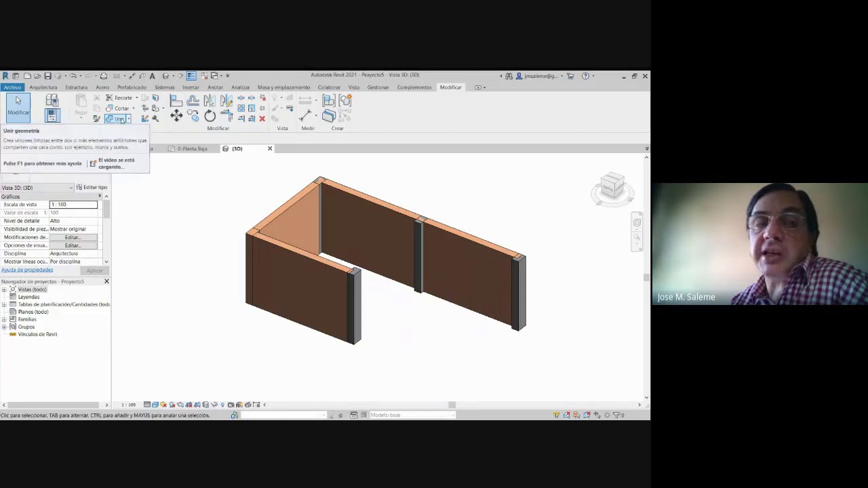The width and height of the screenshot is (868, 488).
Task: Click the Text 'A' icon in quick access toolbar
Action: pyautogui.click(x=152, y=76)
